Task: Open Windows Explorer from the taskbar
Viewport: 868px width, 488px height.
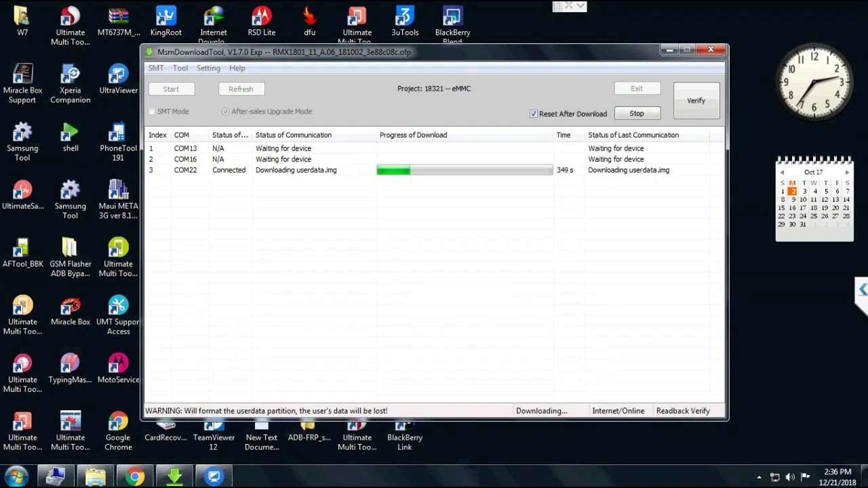Action: (x=96, y=477)
